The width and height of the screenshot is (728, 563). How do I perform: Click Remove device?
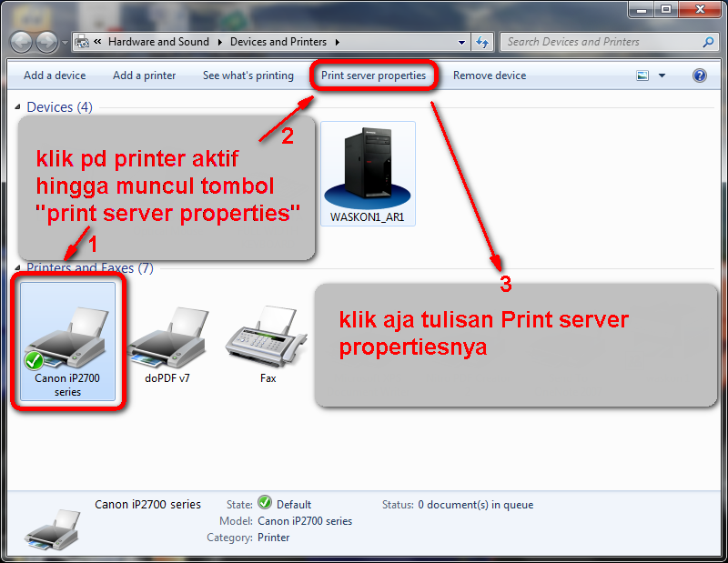490,75
